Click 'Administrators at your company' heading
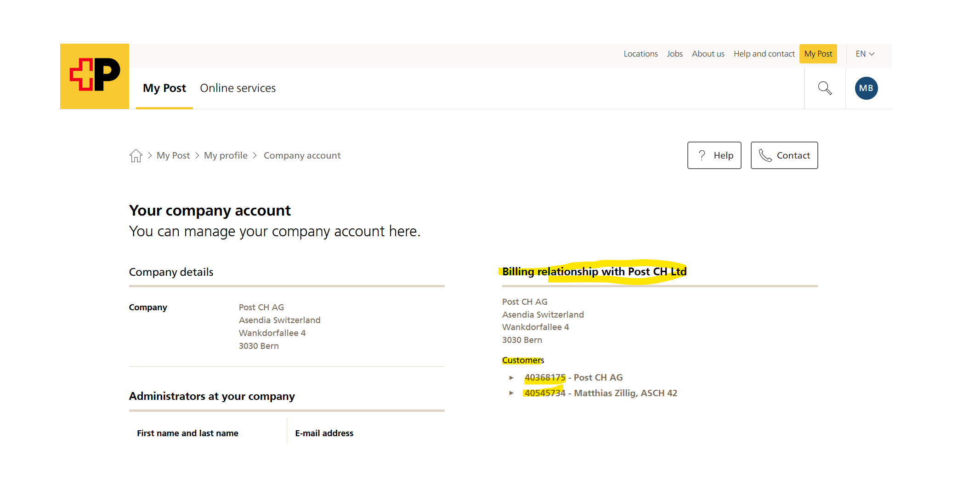This screenshot has width=980, height=501. tap(212, 396)
